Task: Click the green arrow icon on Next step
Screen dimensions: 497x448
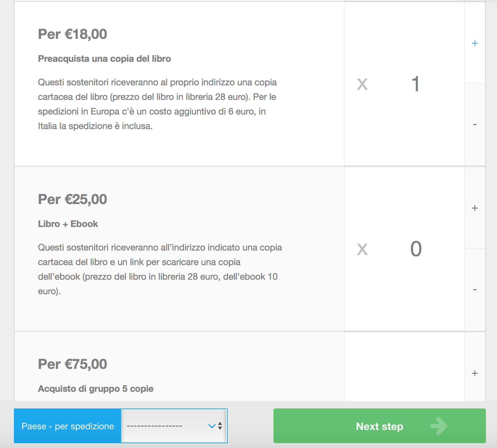Action: (x=439, y=426)
